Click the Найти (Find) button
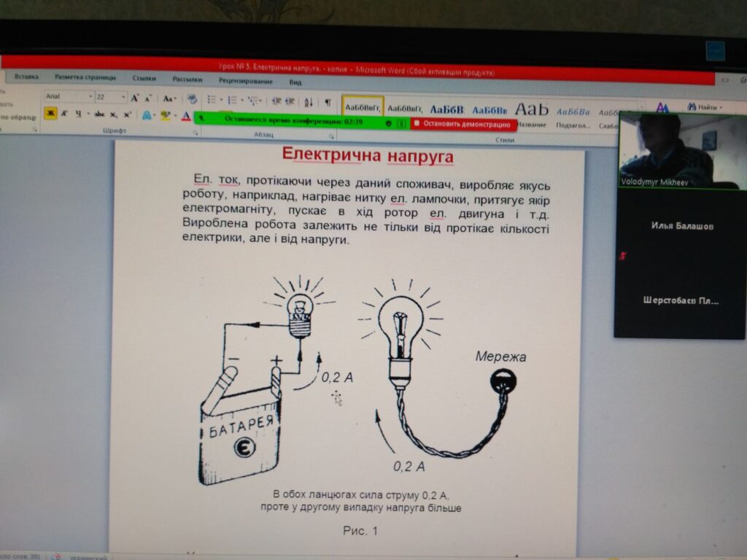Image resolution: width=747 pixels, height=560 pixels. [704, 107]
